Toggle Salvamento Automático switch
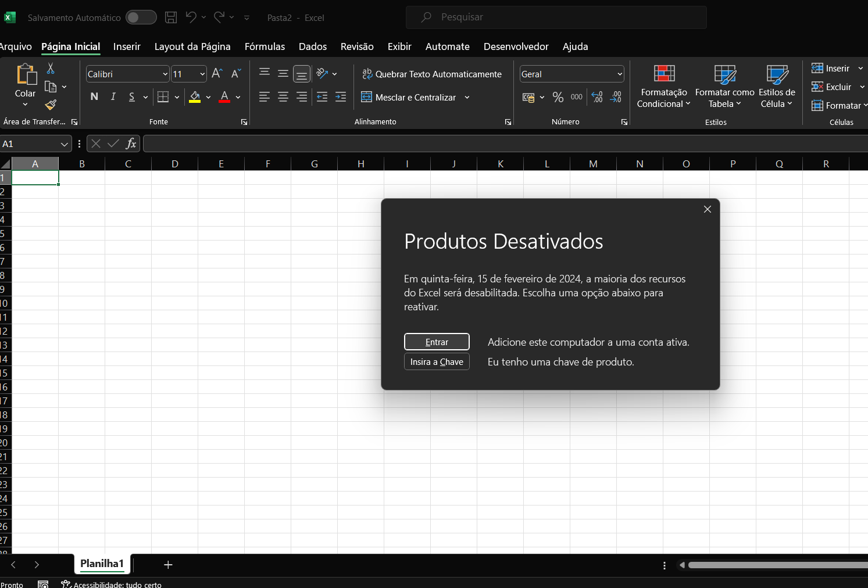This screenshot has height=588, width=868. tap(141, 17)
